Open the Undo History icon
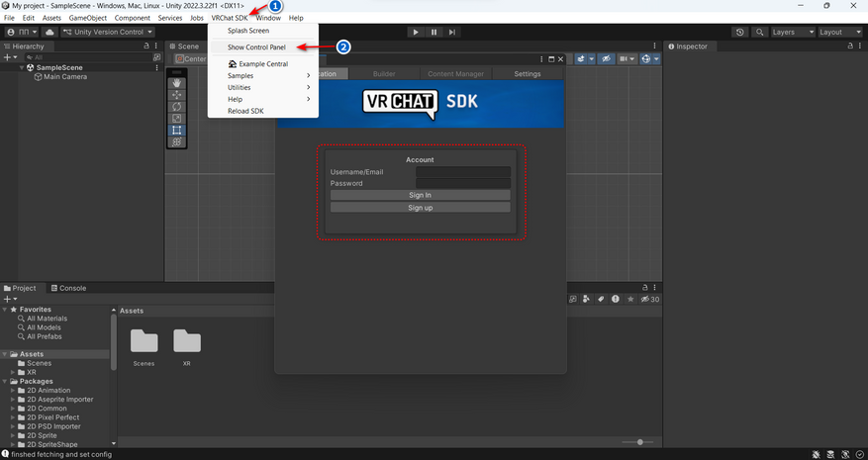 click(x=740, y=32)
